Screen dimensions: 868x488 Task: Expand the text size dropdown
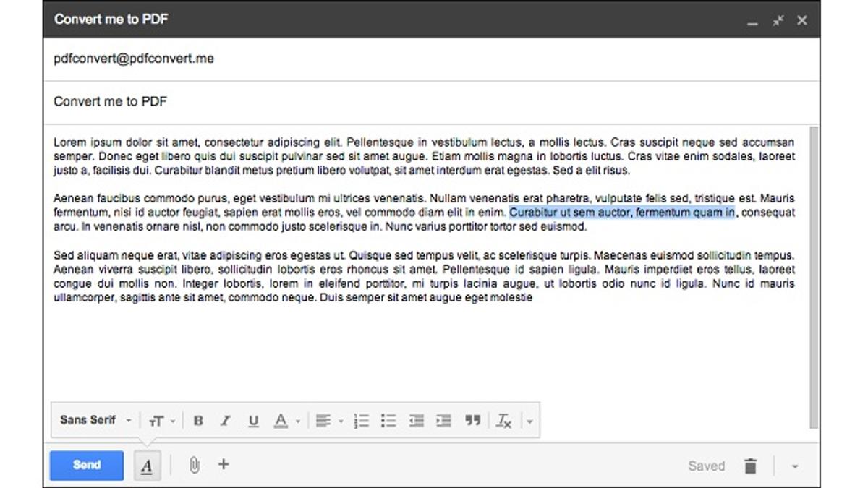[161, 421]
